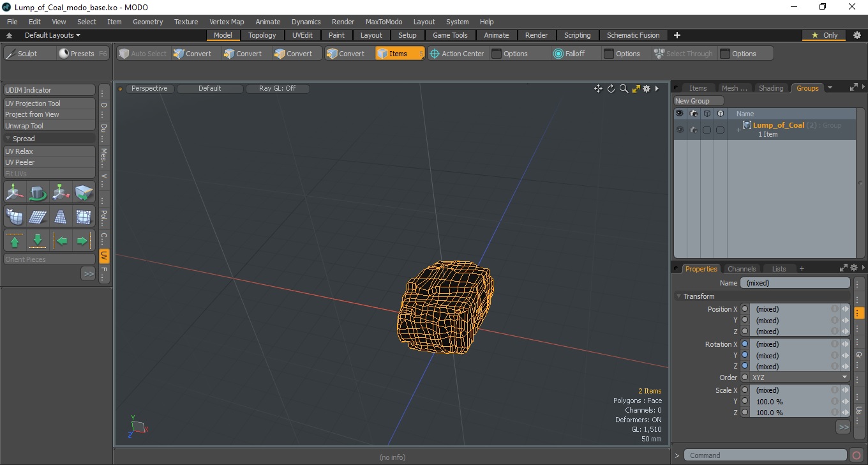Image resolution: width=868 pixels, height=465 pixels.
Task: Open Vertex Map menu
Action: tap(227, 22)
